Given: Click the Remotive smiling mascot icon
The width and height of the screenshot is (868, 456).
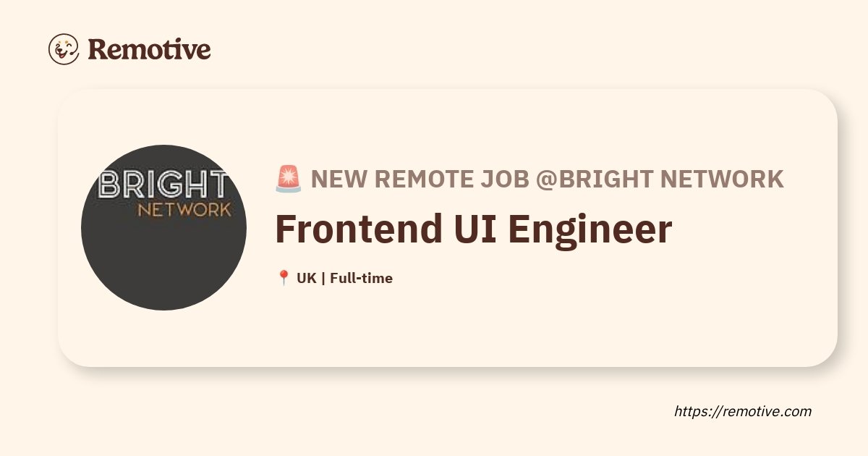Looking at the screenshot, I should (x=64, y=49).
